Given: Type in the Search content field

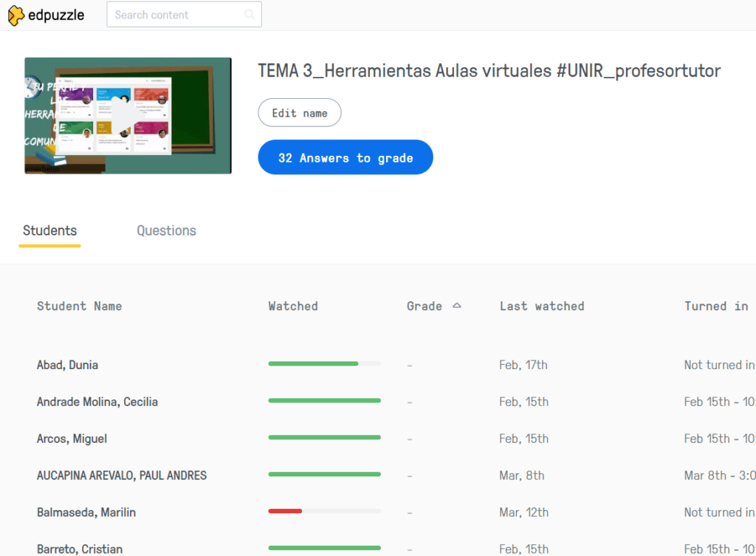Looking at the screenshot, I should point(177,15).
